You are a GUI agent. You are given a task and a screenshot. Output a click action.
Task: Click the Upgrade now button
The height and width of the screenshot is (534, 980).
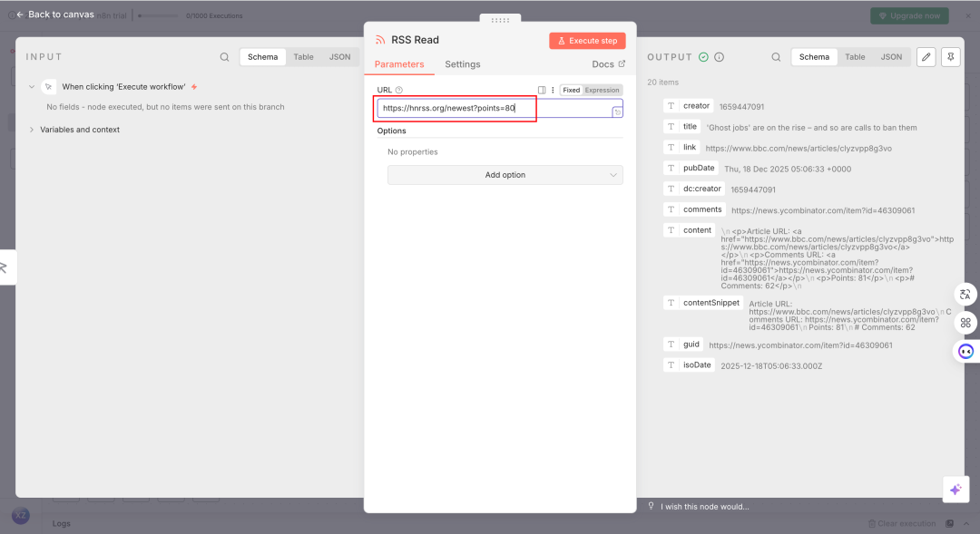(909, 15)
